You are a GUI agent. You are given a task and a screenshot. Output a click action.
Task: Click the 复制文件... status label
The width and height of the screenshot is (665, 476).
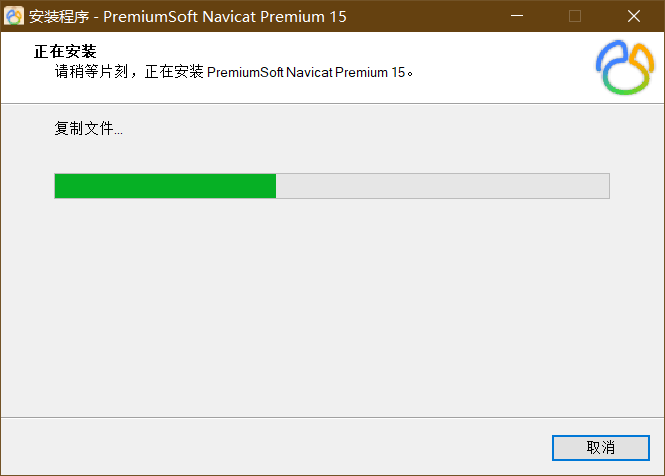(x=89, y=129)
